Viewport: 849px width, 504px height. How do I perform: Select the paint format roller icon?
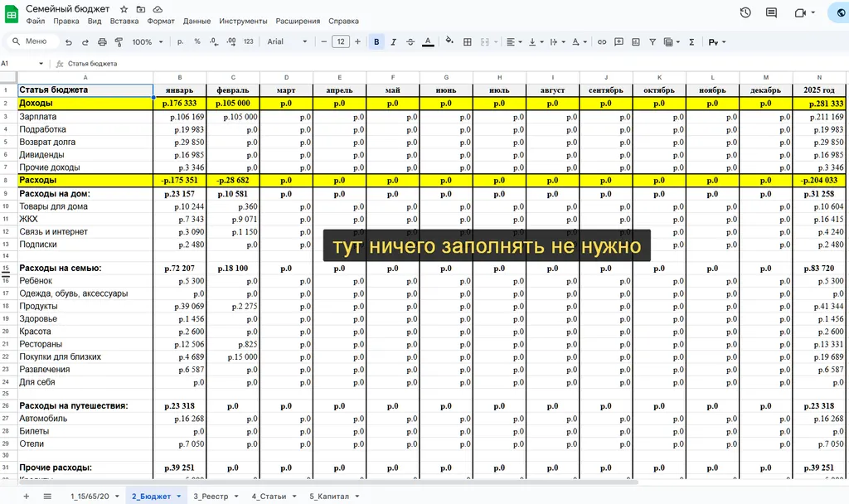(x=119, y=41)
